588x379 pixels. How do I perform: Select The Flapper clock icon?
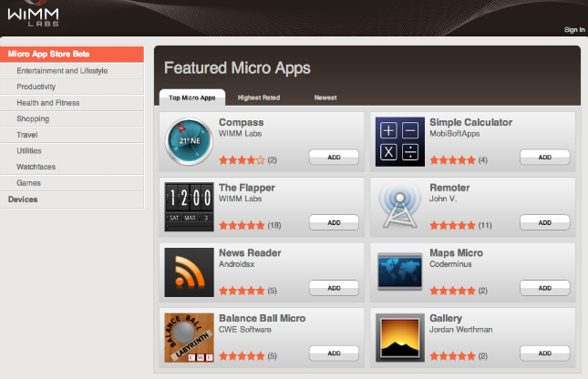point(189,207)
